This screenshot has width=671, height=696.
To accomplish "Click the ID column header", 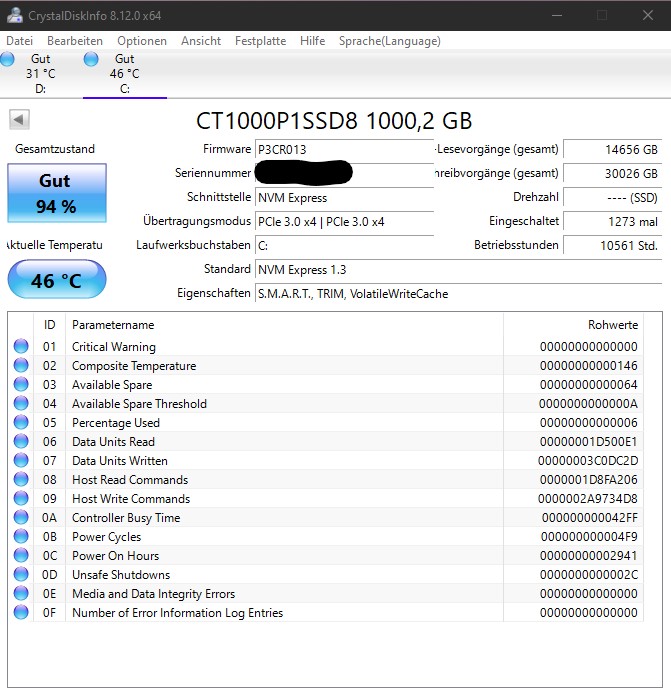I will click(49, 325).
